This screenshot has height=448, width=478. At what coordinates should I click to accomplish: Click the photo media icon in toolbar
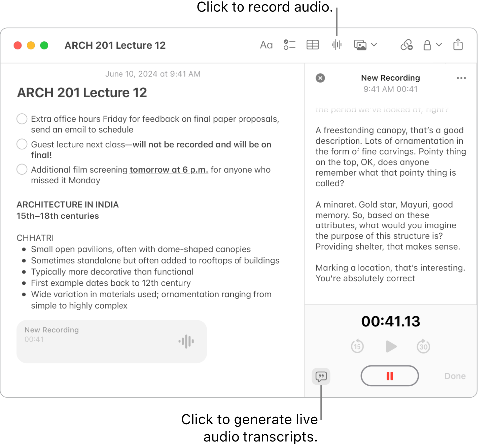click(x=360, y=45)
